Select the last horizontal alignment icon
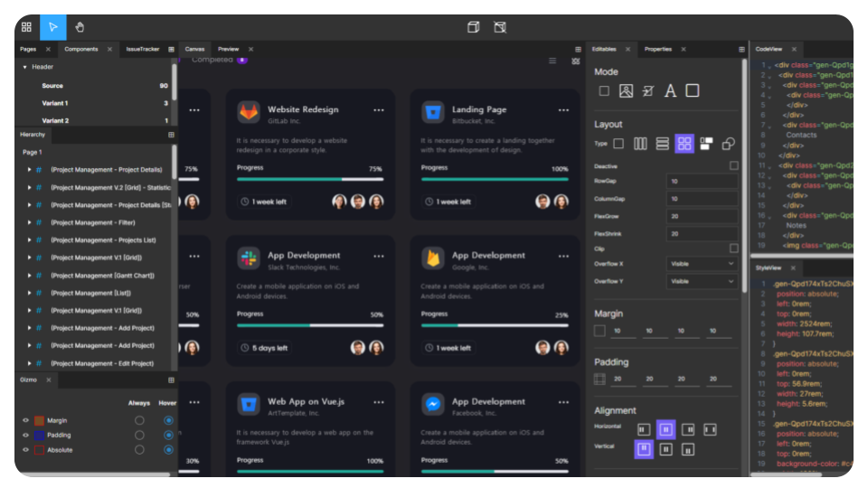The image size is (868, 488). pos(711,429)
